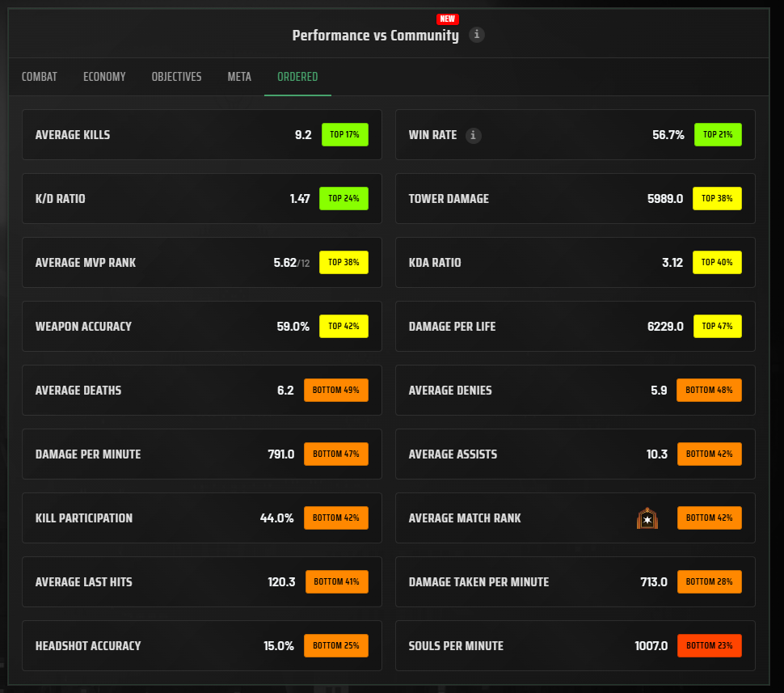784x693 pixels.
Task: Switch to the Economy tab
Action: click(x=104, y=77)
